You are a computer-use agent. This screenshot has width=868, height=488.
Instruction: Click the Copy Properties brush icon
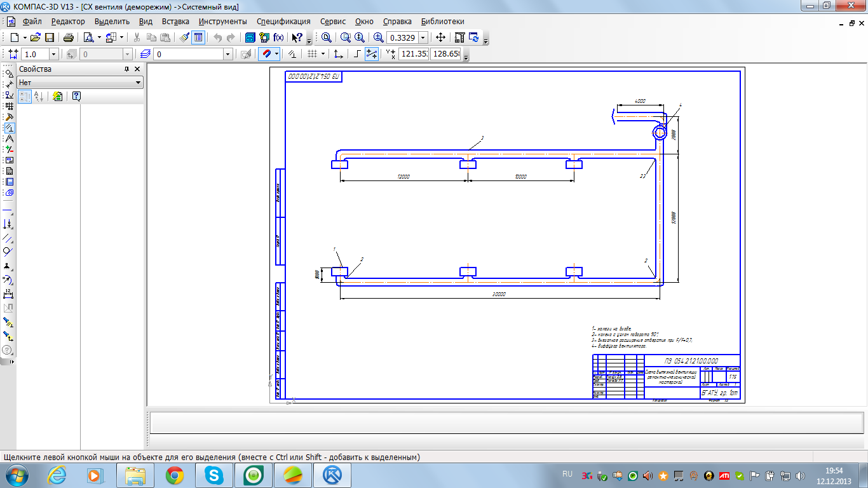[184, 37]
